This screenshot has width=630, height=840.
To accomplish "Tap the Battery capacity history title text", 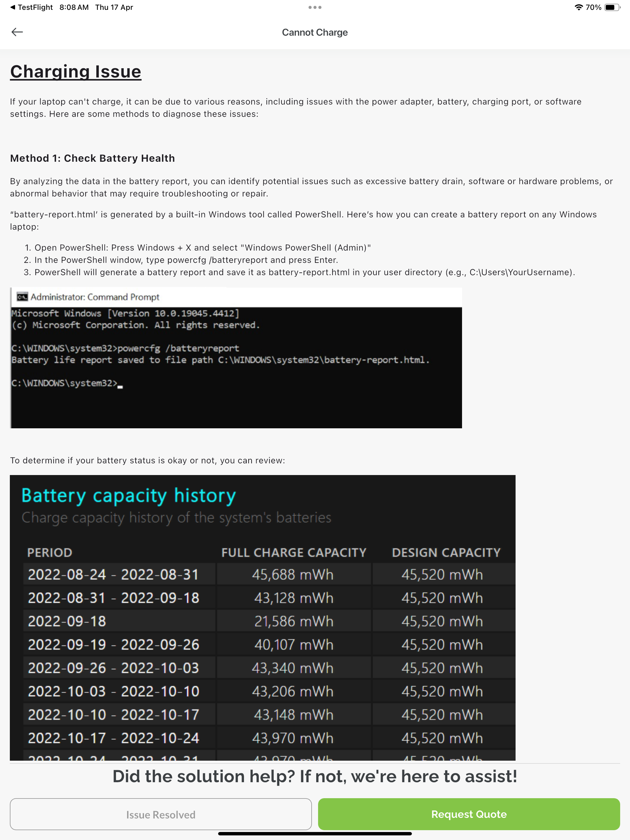I will (129, 496).
